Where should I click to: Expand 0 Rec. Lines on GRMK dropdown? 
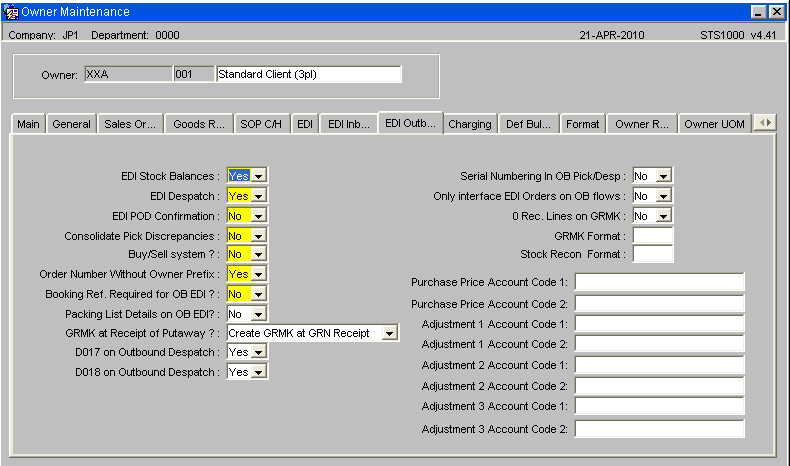pyautogui.click(x=664, y=216)
